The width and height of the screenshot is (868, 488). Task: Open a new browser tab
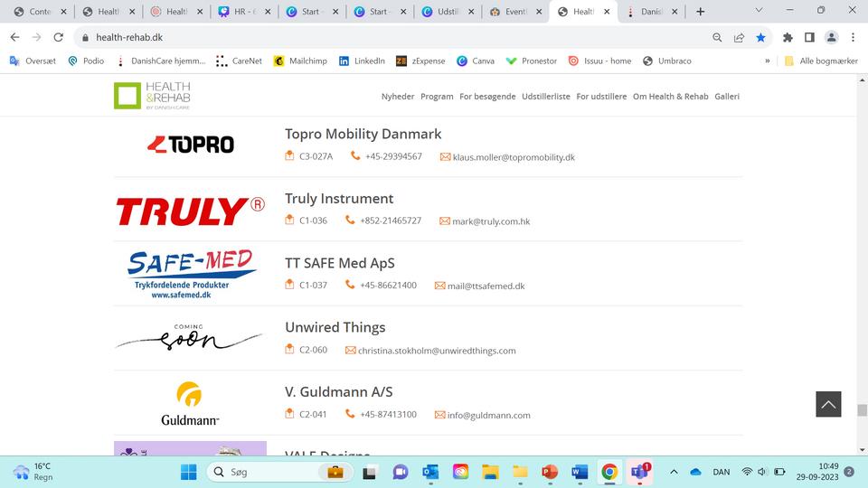point(700,12)
